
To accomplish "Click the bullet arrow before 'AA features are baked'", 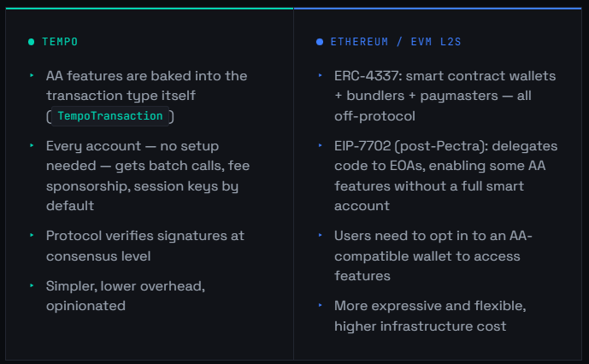I will 32,76.
